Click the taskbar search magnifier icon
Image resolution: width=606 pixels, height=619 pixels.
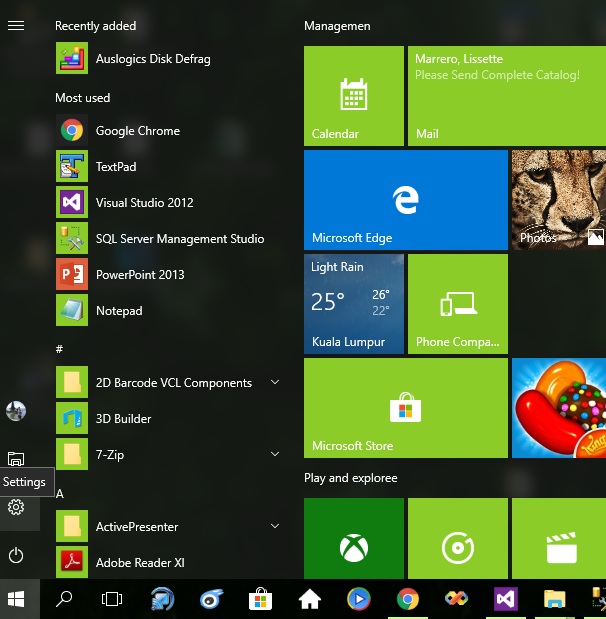pos(64,599)
